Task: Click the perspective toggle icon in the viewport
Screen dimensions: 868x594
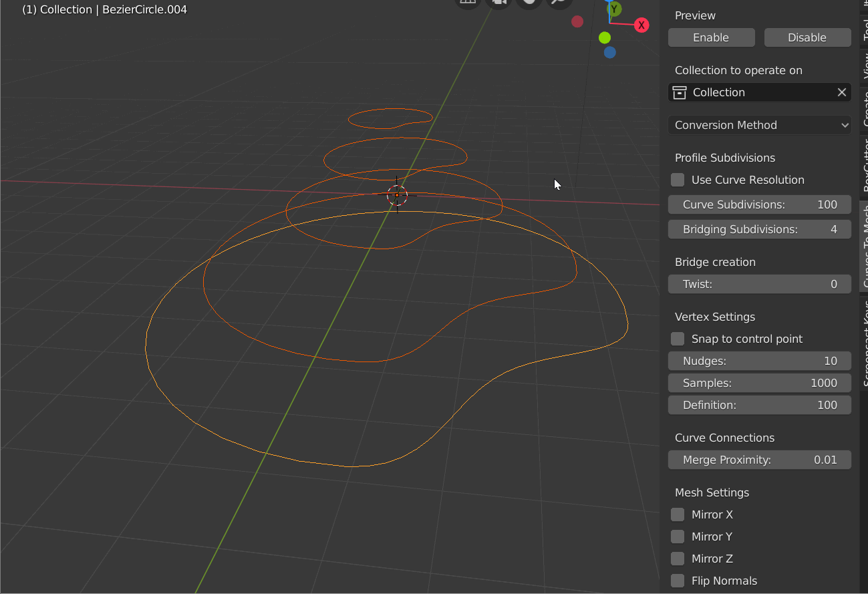Action: pyautogui.click(x=468, y=3)
